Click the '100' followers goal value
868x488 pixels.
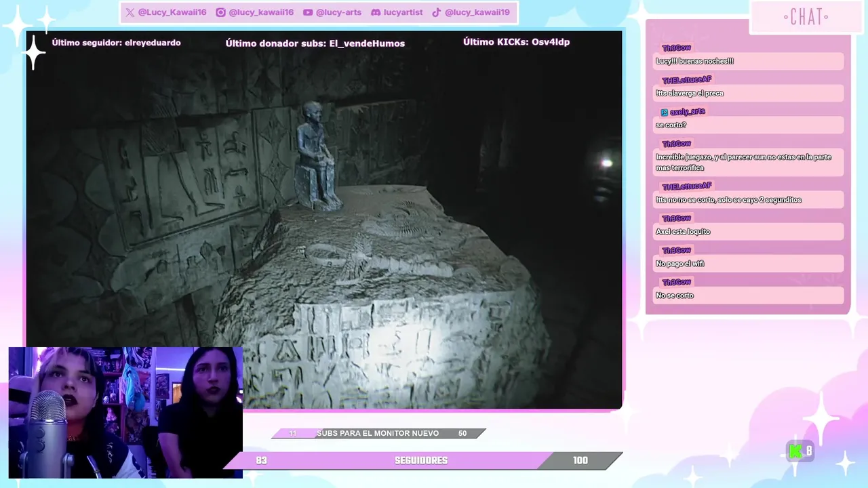(x=580, y=460)
